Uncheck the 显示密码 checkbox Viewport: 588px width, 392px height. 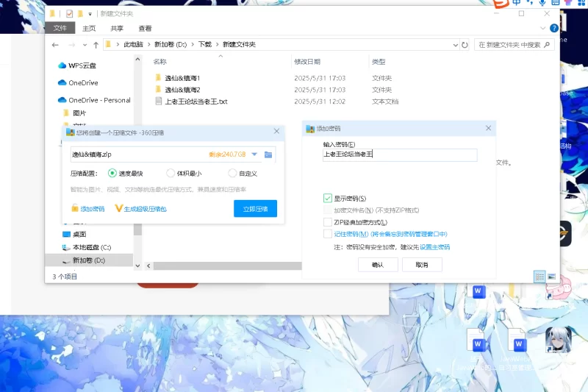[x=328, y=199]
